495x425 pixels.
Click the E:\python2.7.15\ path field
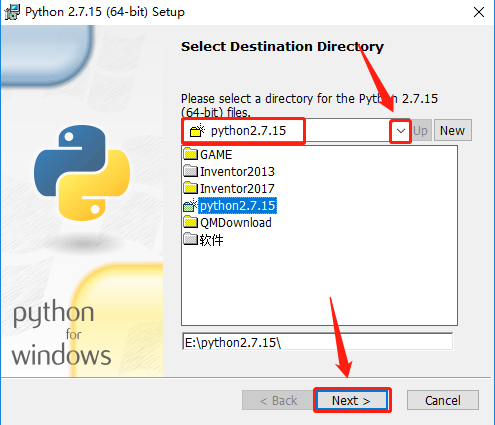tap(317, 342)
